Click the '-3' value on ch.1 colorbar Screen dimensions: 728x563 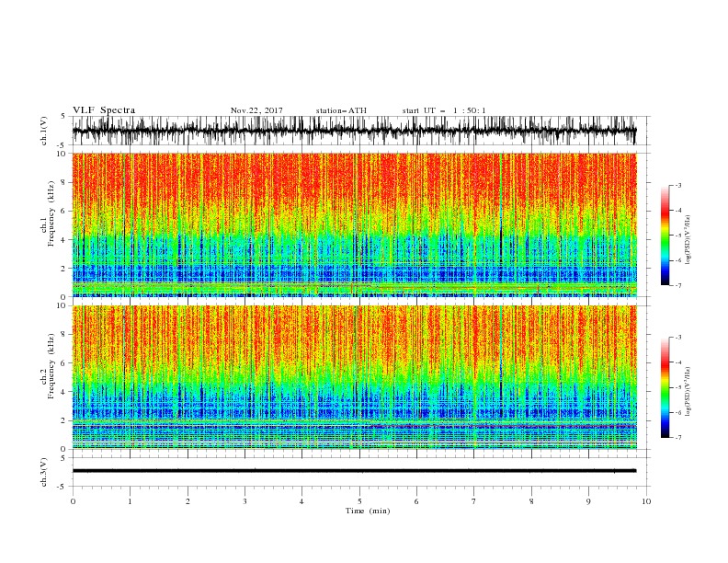(x=677, y=185)
